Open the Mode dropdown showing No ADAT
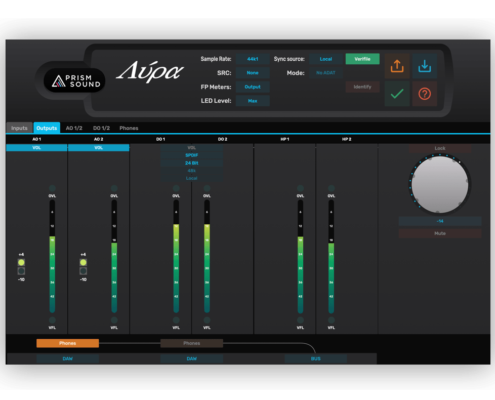Image resolution: width=495 pixels, height=400 pixels. [x=326, y=73]
